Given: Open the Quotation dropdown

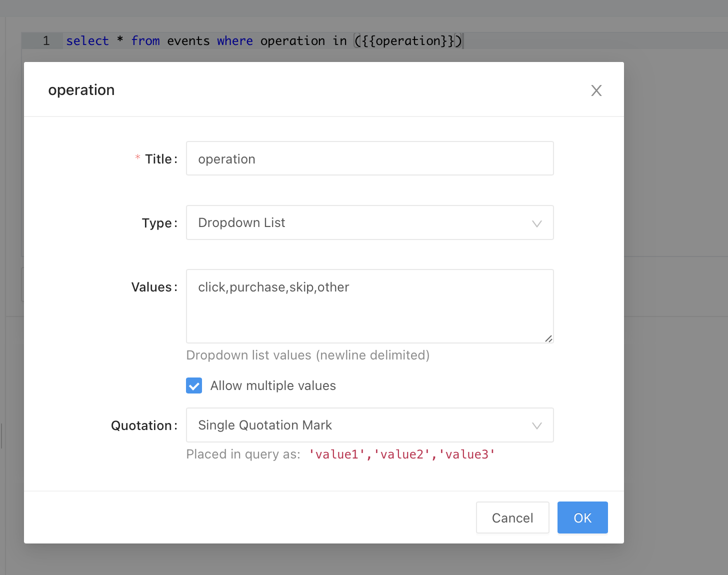Looking at the screenshot, I should (369, 425).
